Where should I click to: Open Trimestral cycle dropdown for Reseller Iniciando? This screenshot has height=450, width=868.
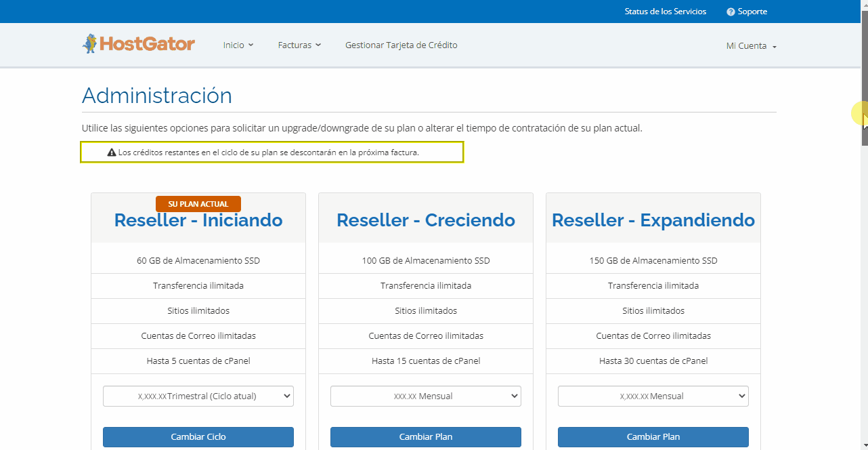[x=198, y=396]
